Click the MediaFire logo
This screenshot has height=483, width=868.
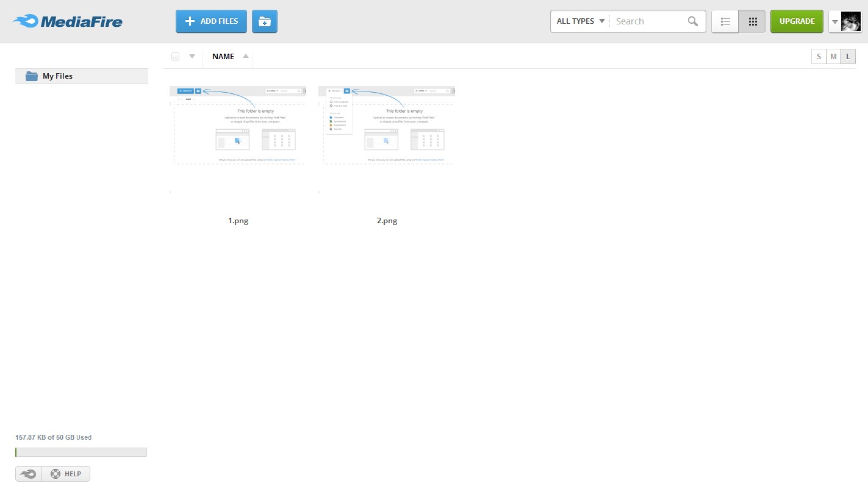point(68,21)
